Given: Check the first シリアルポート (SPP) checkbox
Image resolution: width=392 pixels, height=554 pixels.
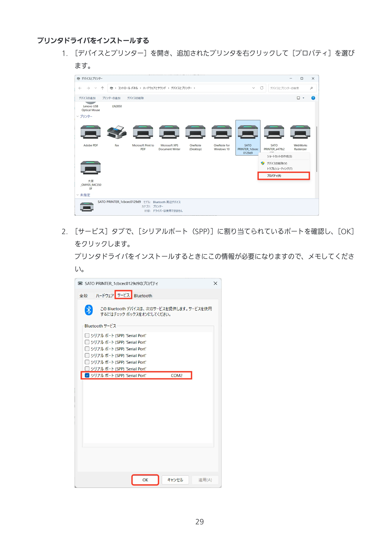Looking at the screenshot, I should 87,335.
